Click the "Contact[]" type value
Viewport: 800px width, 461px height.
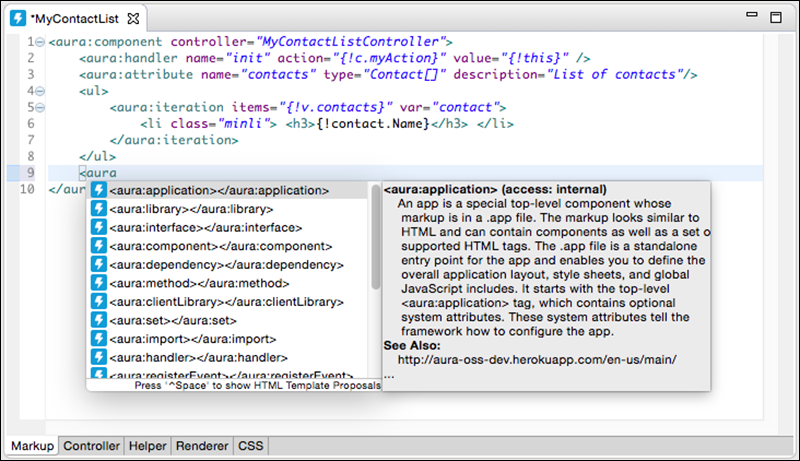pyautogui.click(x=405, y=74)
